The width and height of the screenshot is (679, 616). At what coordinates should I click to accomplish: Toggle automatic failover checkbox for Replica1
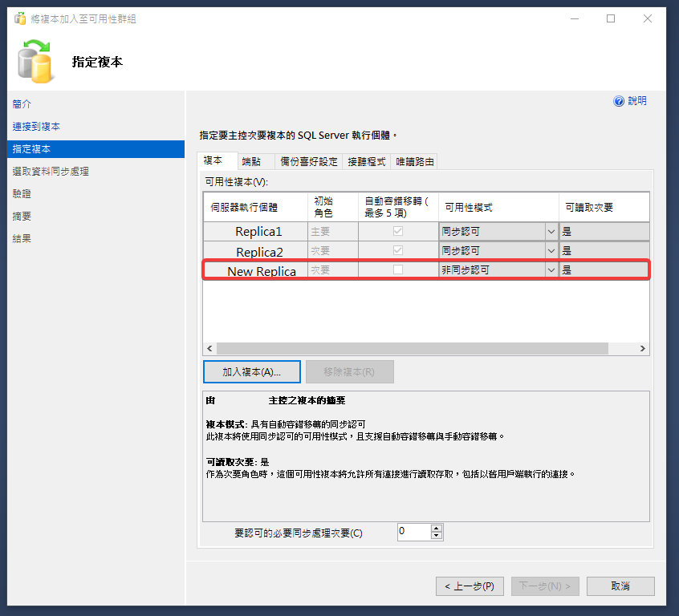click(398, 231)
